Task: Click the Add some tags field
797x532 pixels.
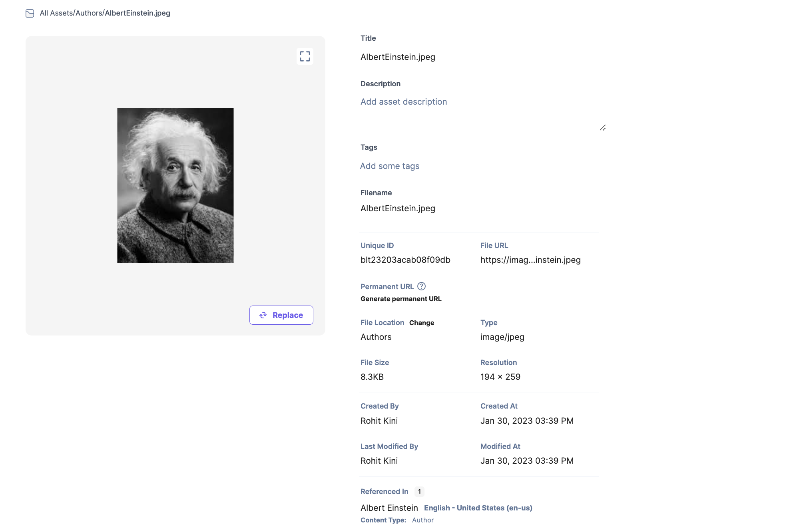Action: pyautogui.click(x=389, y=166)
